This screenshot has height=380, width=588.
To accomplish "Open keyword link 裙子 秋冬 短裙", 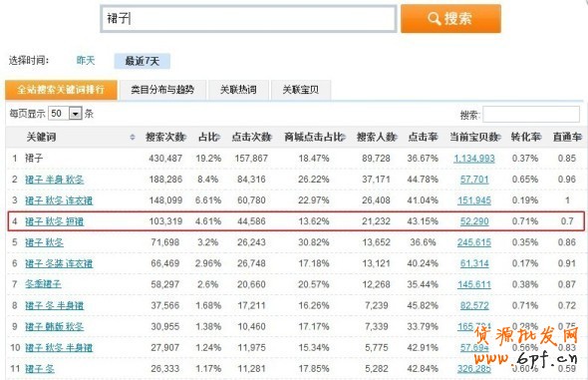I will pyautogui.click(x=55, y=221).
